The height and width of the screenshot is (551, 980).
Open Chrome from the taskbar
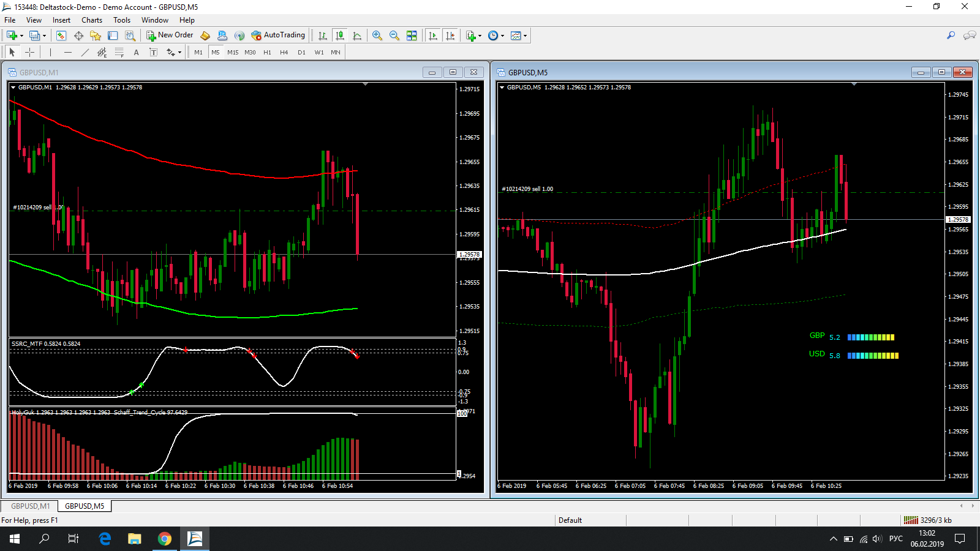pyautogui.click(x=164, y=539)
